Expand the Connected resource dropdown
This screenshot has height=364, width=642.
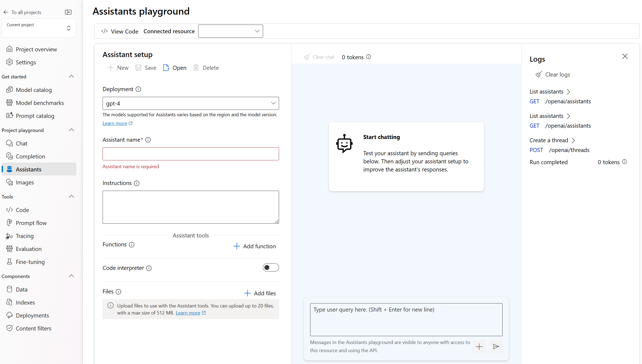coord(231,31)
